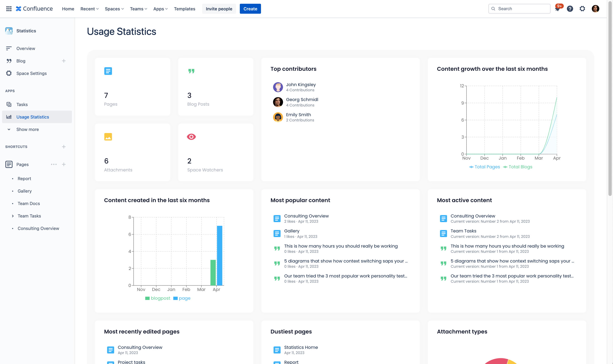Click the yellow Attachments image icon

108,137
